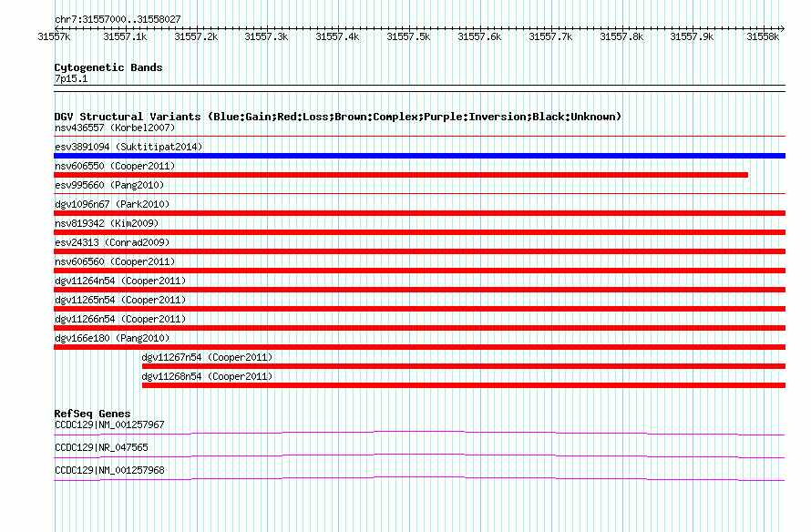This screenshot has height=532, width=811.
Task: Click the Cytogenetic Bands track title
Action: (x=108, y=67)
